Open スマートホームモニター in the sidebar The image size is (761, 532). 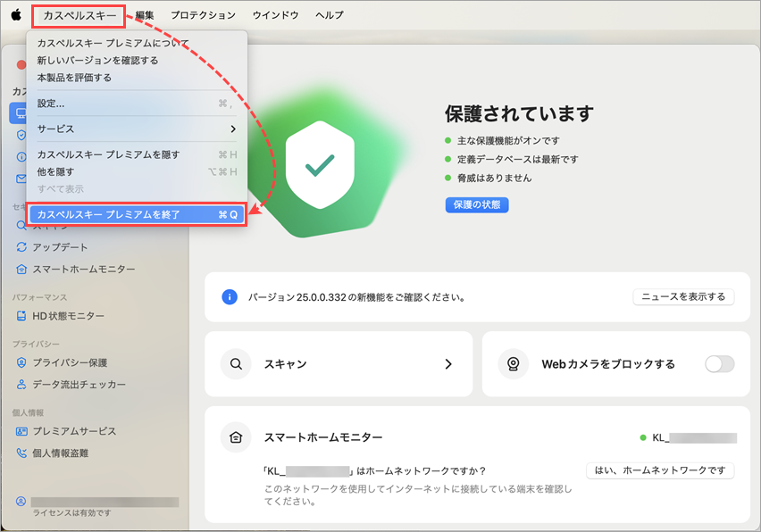pyautogui.click(x=83, y=270)
